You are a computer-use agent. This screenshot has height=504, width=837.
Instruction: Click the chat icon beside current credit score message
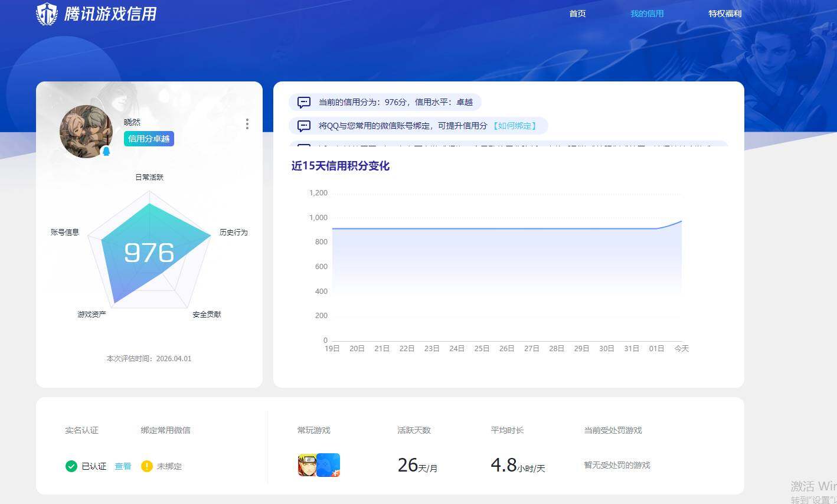(x=304, y=103)
